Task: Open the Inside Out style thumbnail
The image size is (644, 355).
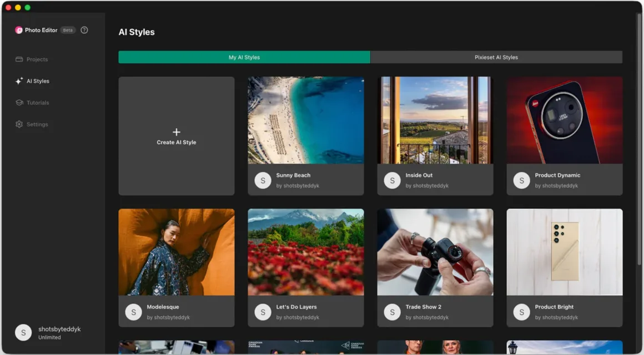Action: (435, 120)
